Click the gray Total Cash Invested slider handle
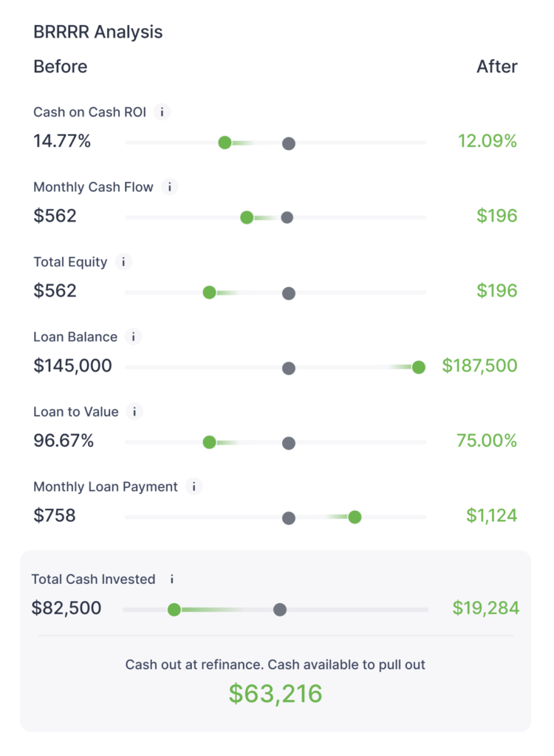The image size is (554, 756). click(280, 609)
